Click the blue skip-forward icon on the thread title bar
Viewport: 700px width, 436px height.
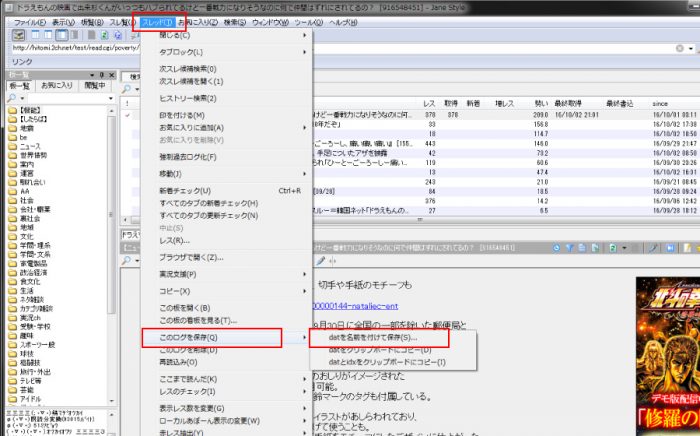point(670,248)
